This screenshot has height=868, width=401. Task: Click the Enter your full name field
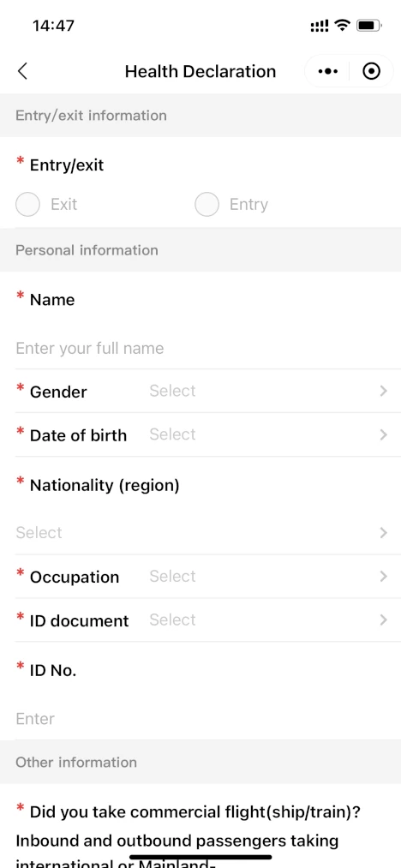[x=208, y=348]
